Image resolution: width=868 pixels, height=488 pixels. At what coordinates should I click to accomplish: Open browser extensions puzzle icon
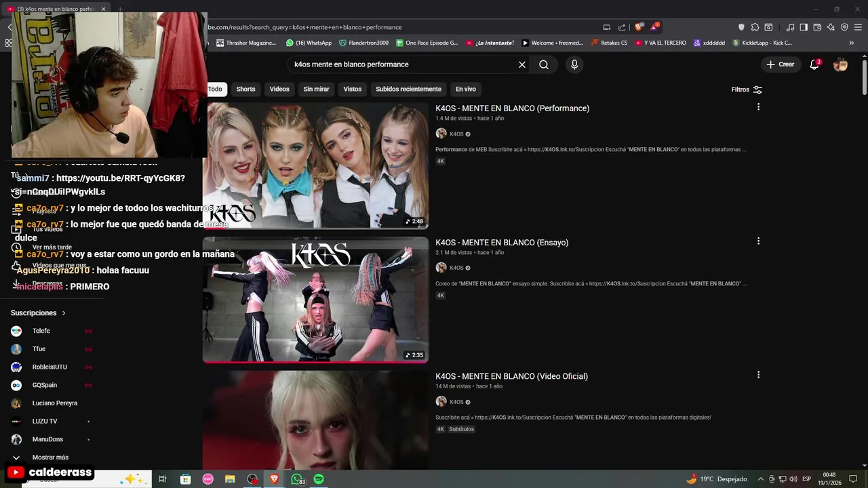pyautogui.click(x=755, y=27)
